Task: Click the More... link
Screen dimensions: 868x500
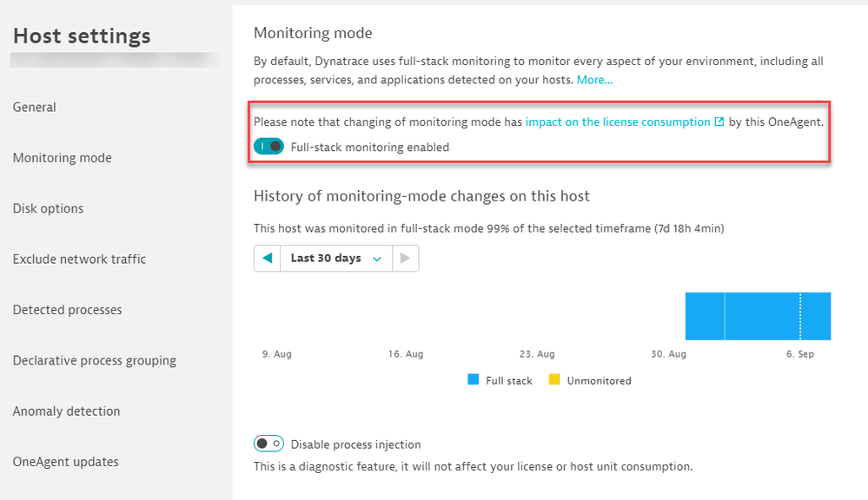Action: point(594,80)
